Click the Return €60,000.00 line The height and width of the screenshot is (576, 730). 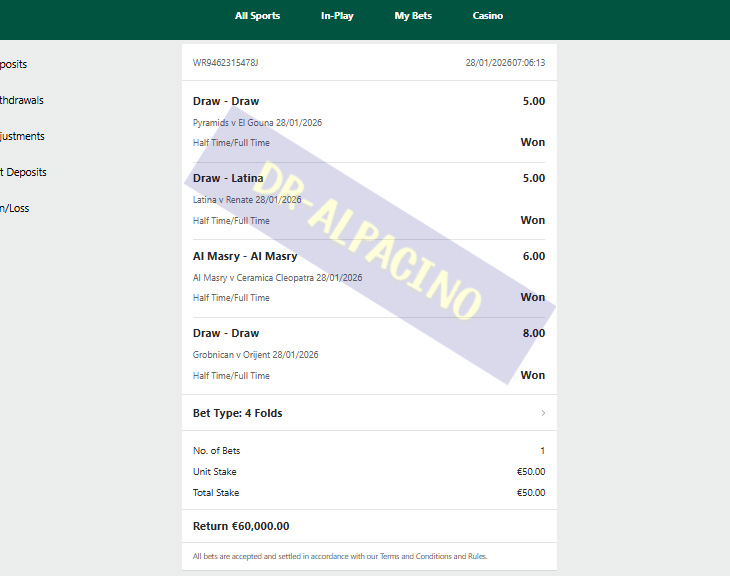coord(241,526)
